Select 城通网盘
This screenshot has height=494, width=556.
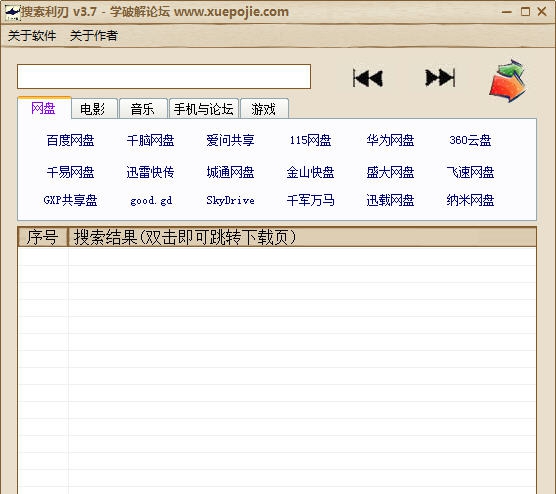click(230, 172)
